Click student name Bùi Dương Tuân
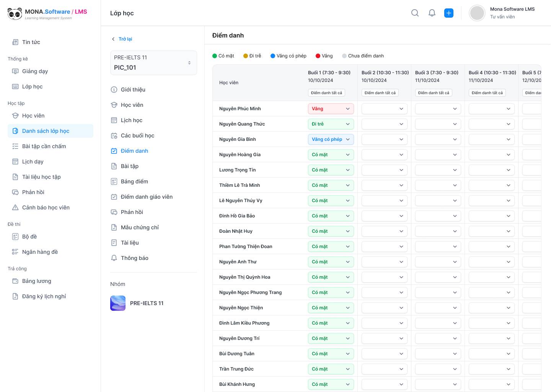551x392 pixels. (237, 354)
